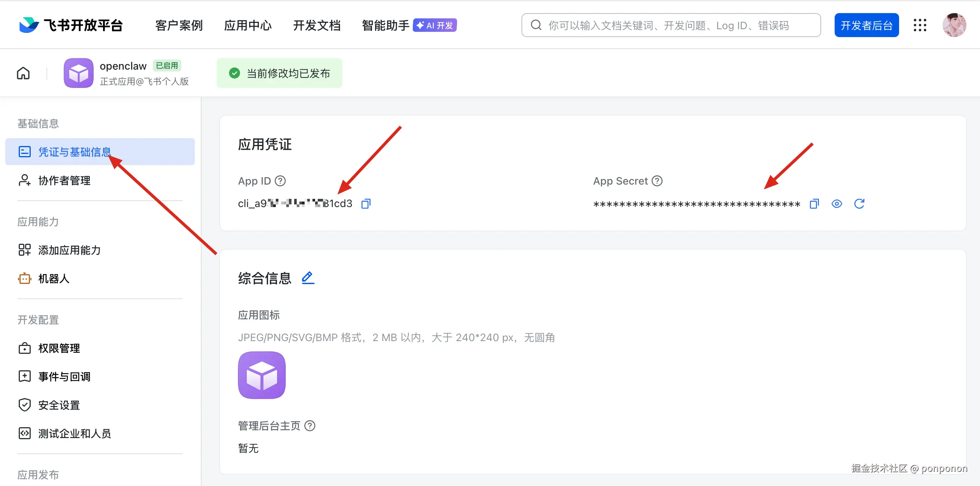Open 开发文档 in top navigation

coord(317,25)
